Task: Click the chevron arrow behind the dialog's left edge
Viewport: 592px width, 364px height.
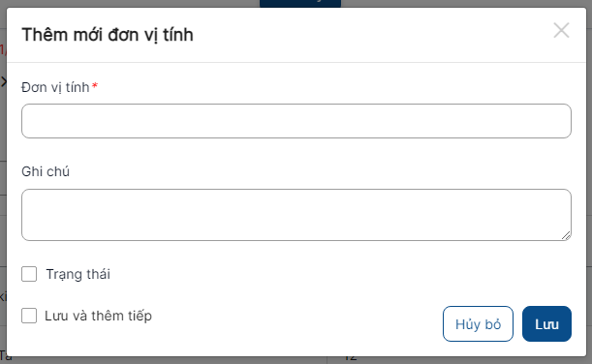Action: [4, 81]
